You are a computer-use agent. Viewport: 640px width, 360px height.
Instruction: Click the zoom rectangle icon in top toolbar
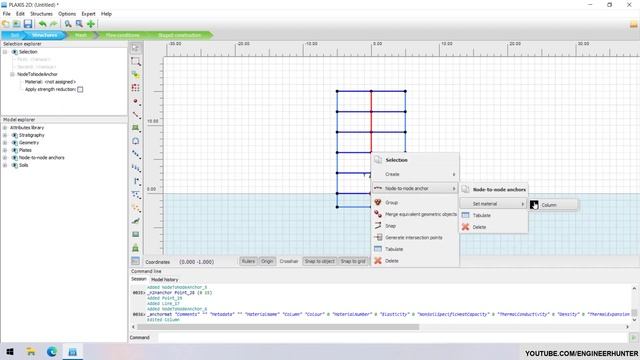click(79, 24)
